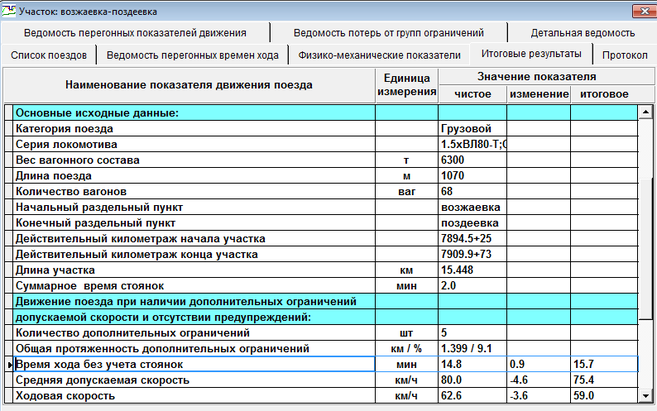Click the final value 59.0

point(583,396)
